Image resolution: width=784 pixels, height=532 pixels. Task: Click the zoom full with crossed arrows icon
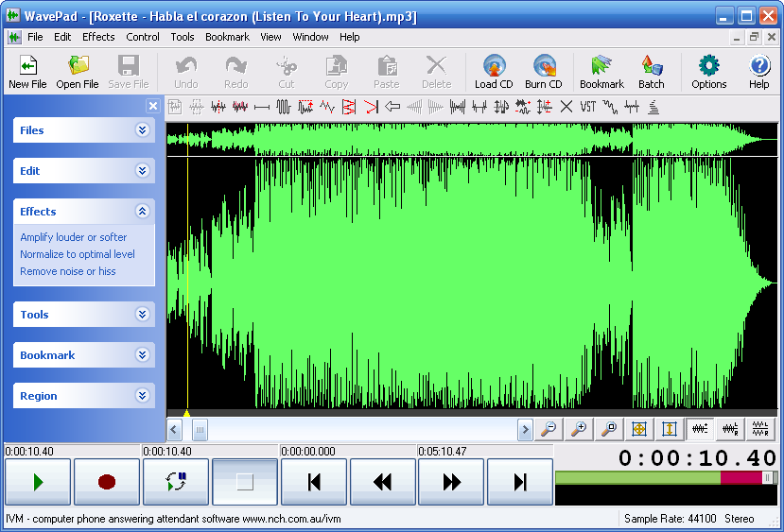(639, 429)
